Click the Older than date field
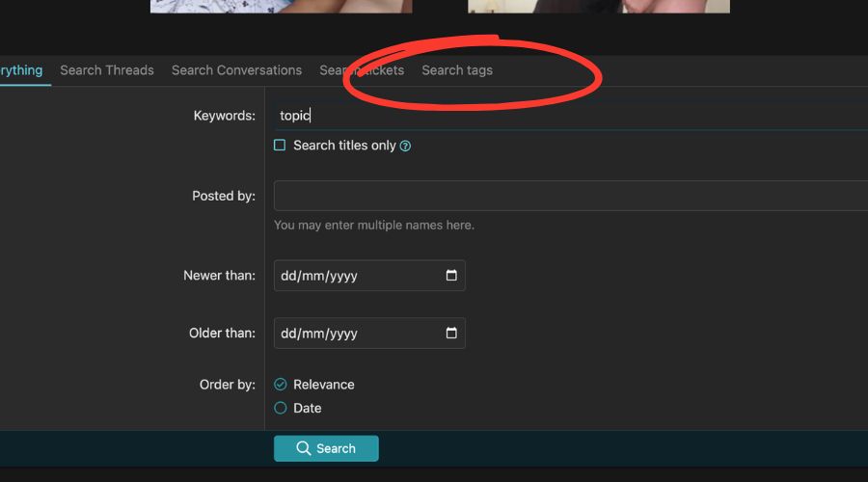The image size is (868, 482). point(369,334)
